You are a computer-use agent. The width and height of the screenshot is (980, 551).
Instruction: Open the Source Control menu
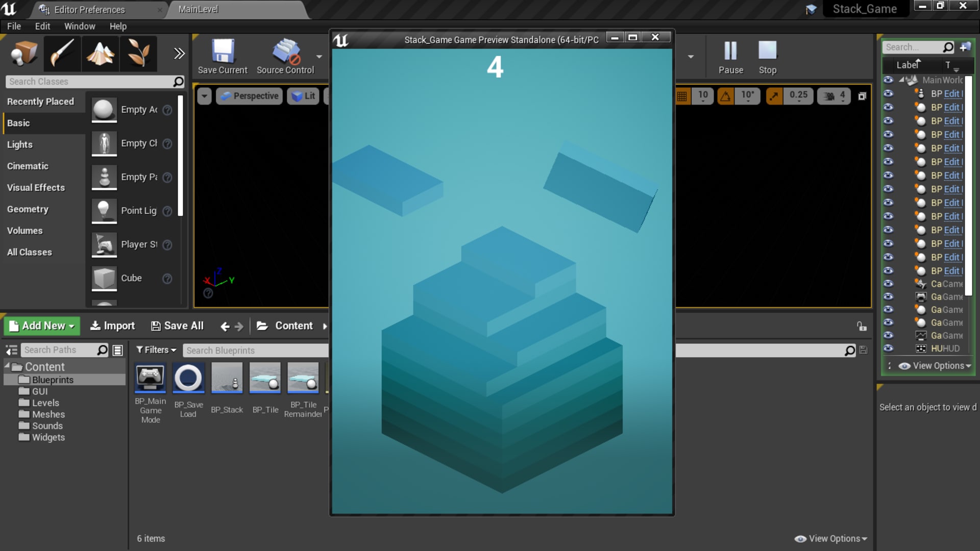coord(286,56)
